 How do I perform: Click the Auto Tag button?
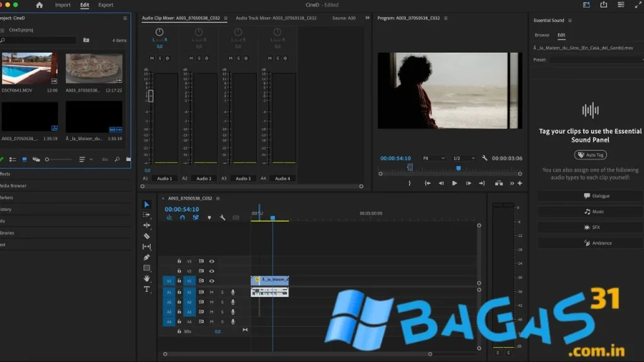tap(590, 155)
